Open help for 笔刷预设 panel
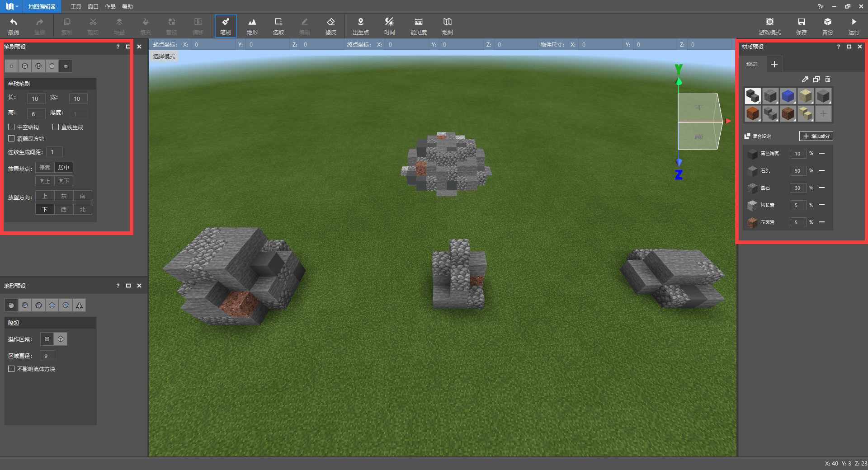Image resolution: width=868 pixels, height=470 pixels. (x=118, y=47)
